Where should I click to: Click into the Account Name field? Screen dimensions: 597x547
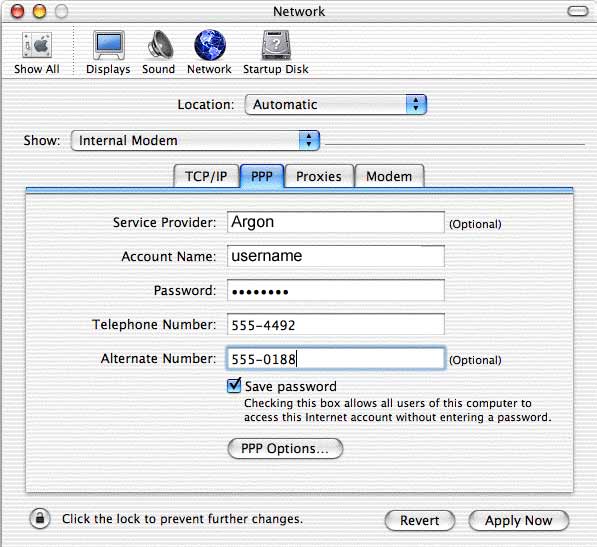click(x=336, y=256)
